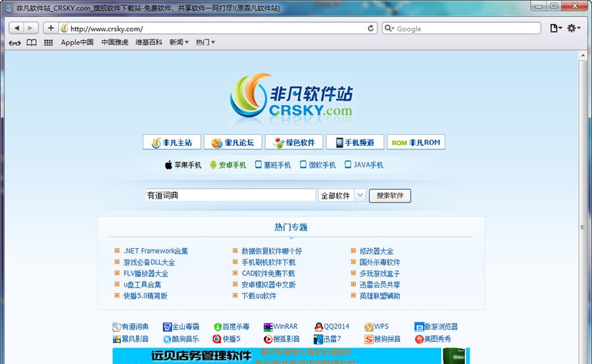Click the Google search magnifier dropdown
The width and height of the screenshot is (592, 364).
(x=389, y=28)
